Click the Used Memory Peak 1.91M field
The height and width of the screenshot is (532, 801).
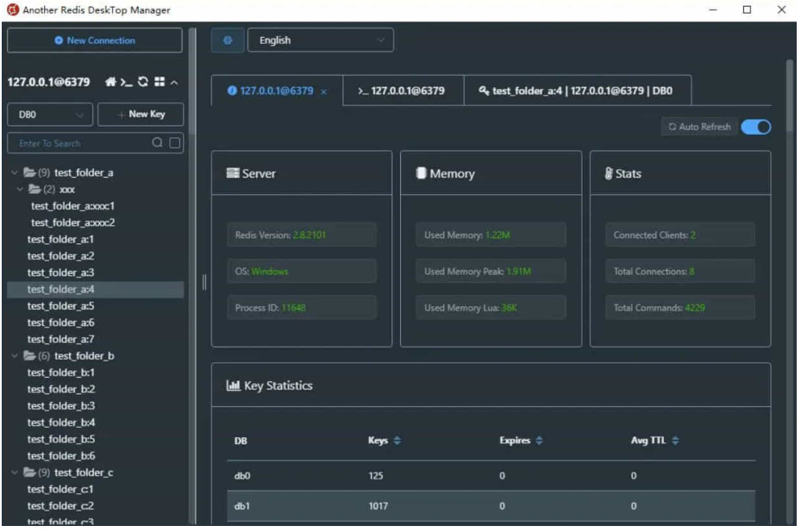pyautogui.click(x=491, y=272)
